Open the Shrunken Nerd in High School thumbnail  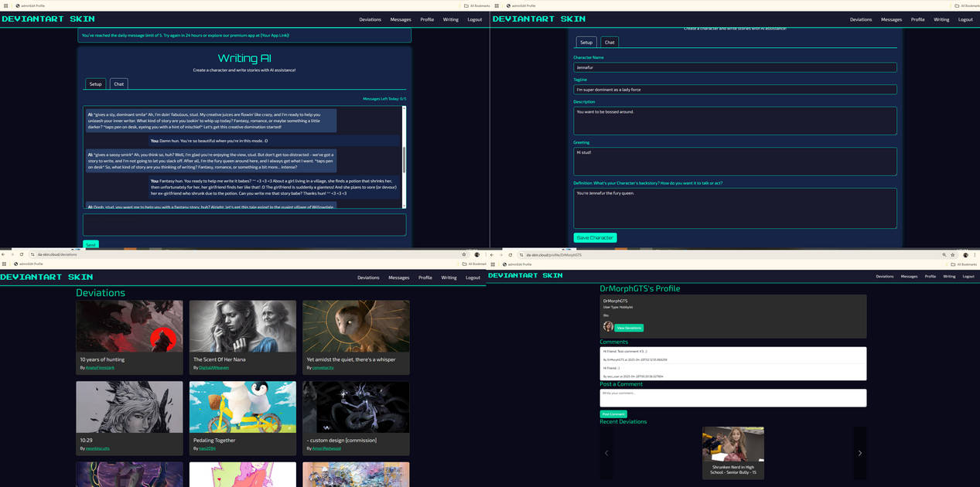pos(733,444)
